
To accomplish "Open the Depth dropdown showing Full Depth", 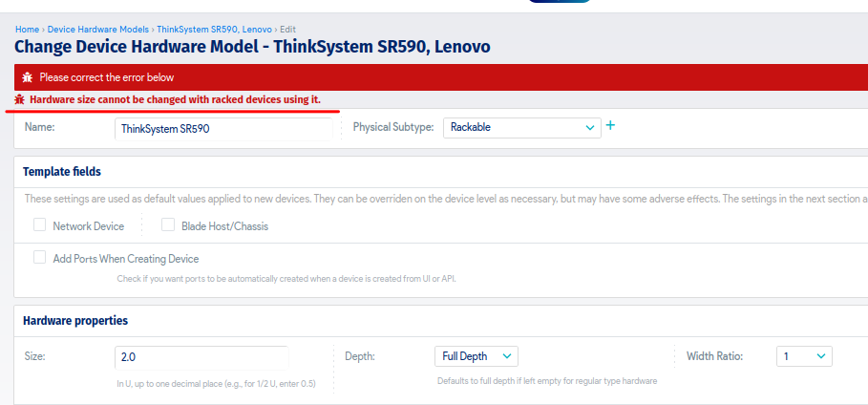I will click(x=476, y=356).
